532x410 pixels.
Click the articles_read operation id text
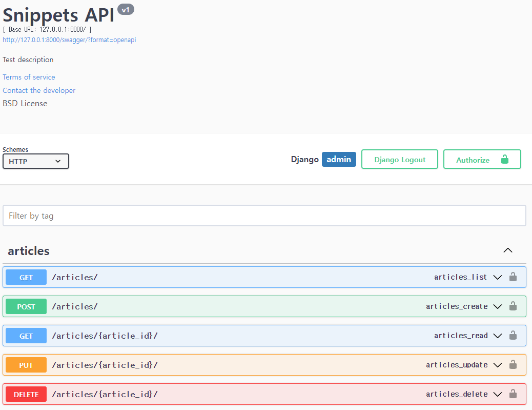[461, 336]
